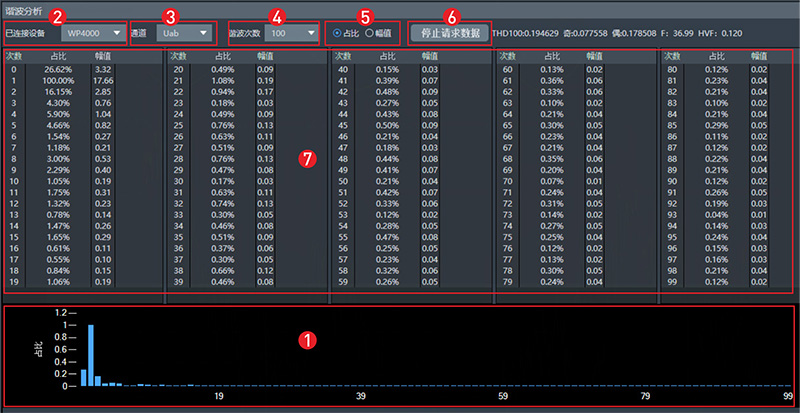The width and height of the screenshot is (800, 413).
Task: Click the tallest blue bar in the chart
Action: coord(92,355)
